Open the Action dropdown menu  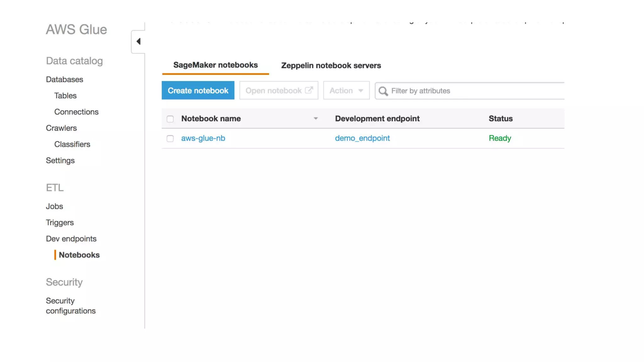point(346,90)
